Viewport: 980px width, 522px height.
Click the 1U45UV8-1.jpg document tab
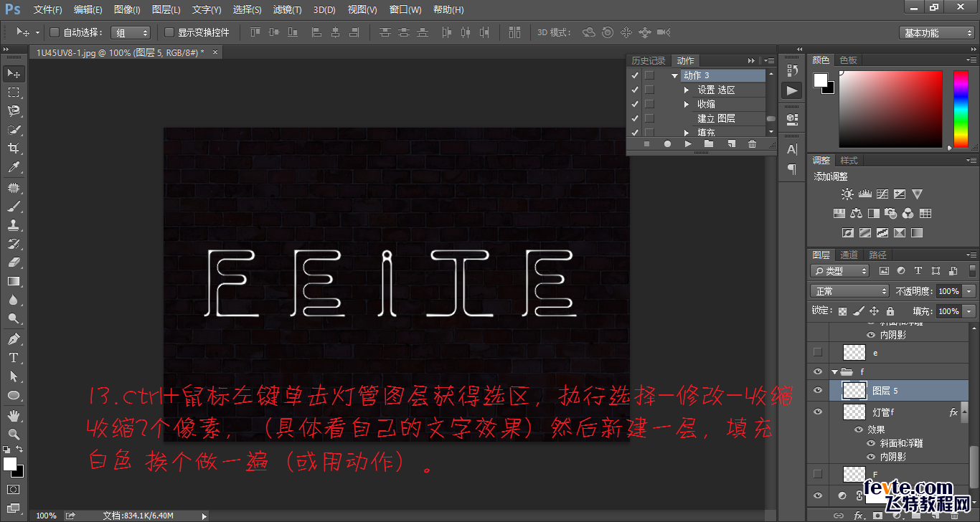click(86, 52)
